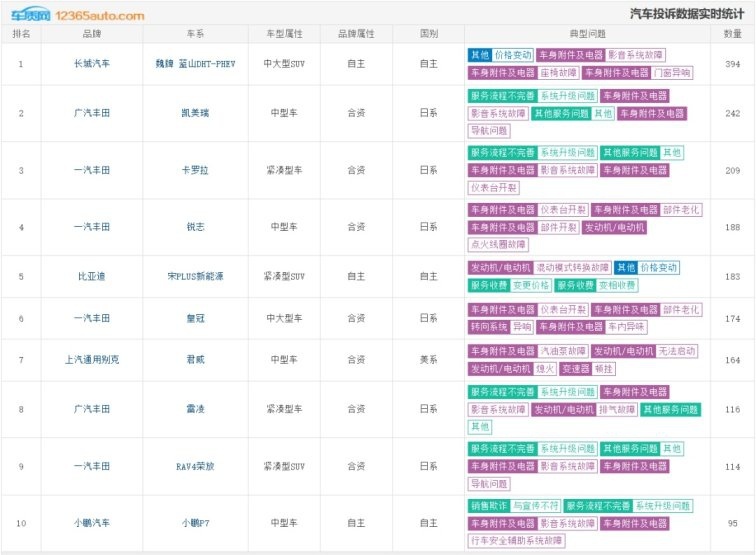This screenshot has height=555, width=756.
Task: Click the complaint count 114
Action: pos(732,466)
